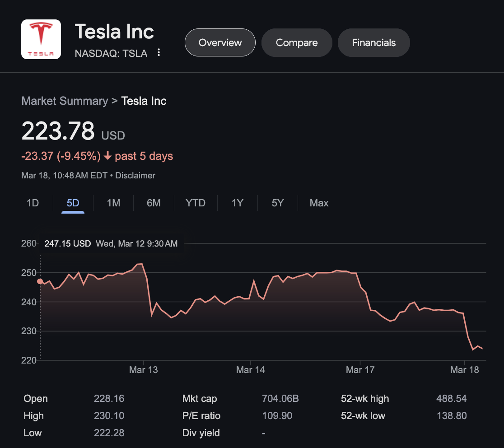Switch chart to 5Y range
This screenshot has height=448, width=504.
tap(278, 203)
